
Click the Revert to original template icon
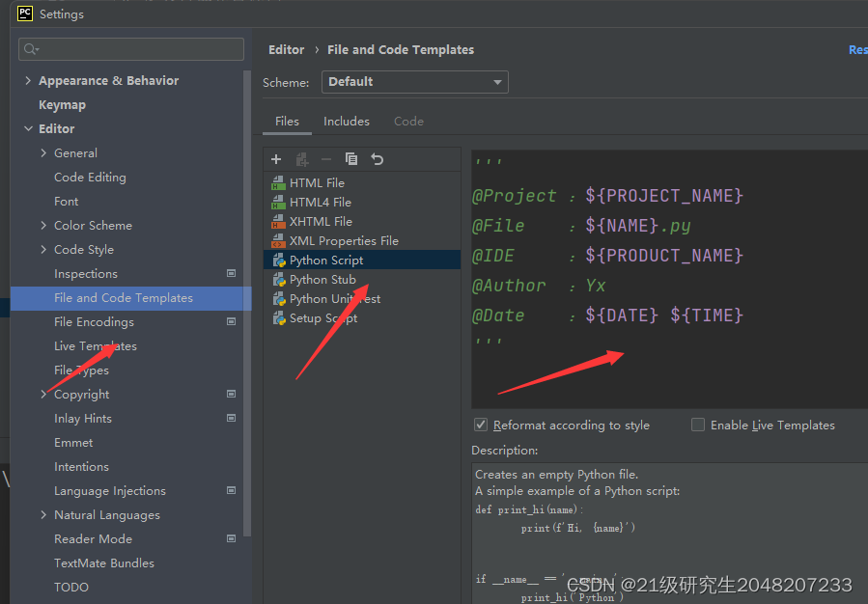coord(377,159)
